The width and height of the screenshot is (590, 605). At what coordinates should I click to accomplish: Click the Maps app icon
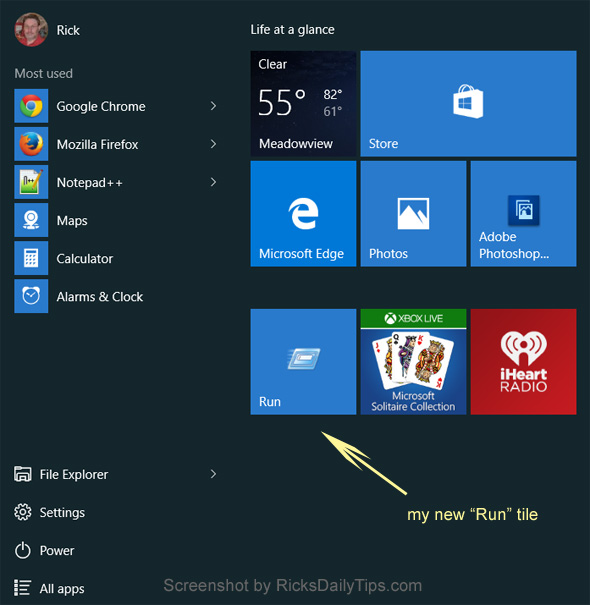point(31,220)
